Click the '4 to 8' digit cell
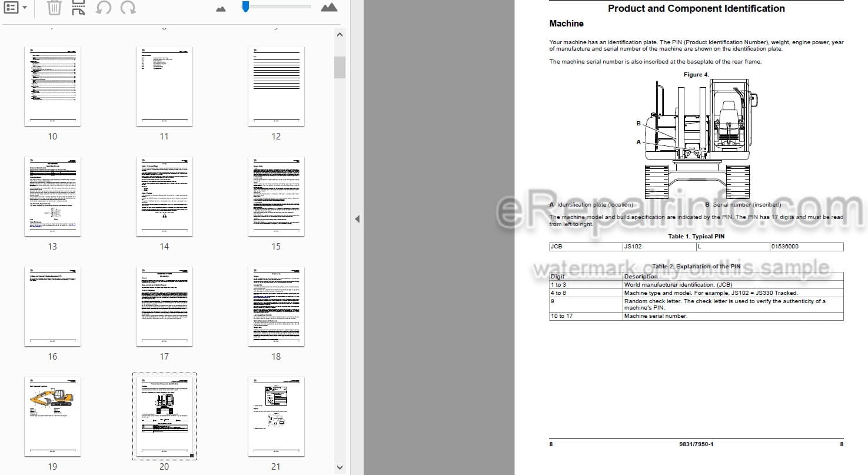Viewport: 868px width, 475px height. [586, 293]
